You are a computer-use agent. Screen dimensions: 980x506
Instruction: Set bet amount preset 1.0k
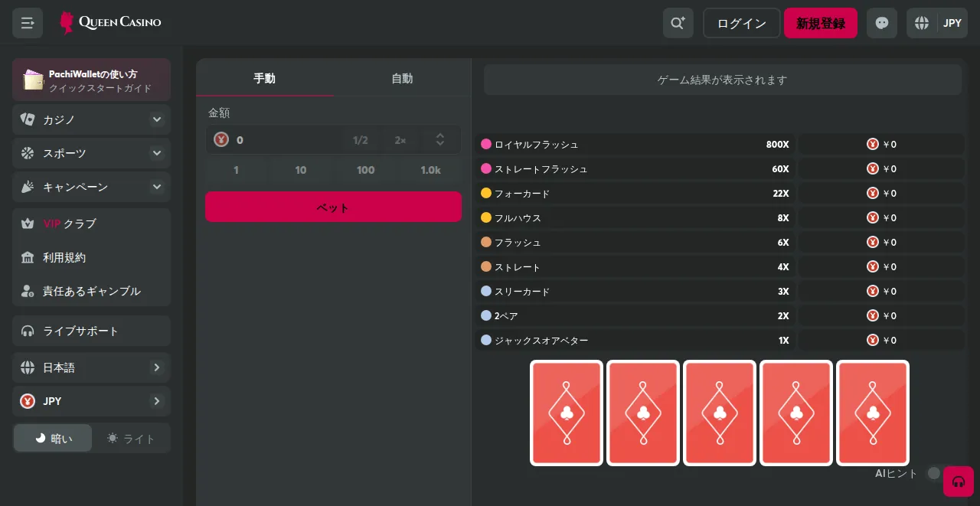[431, 170]
